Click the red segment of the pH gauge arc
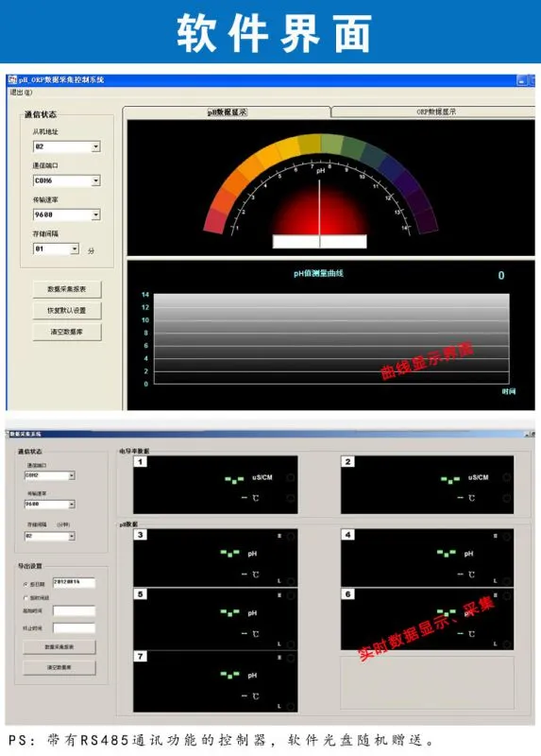The image size is (541, 756). 215,220
